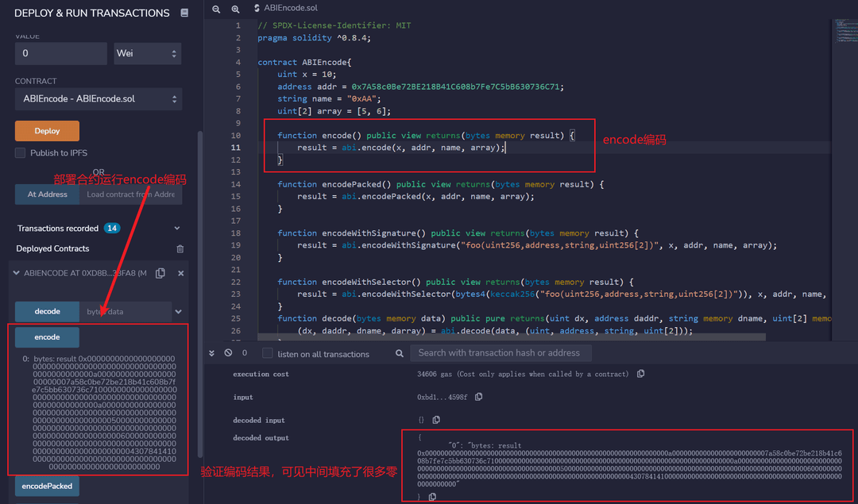Copy the execution cost value
858x504 pixels.
click(640, 374)
